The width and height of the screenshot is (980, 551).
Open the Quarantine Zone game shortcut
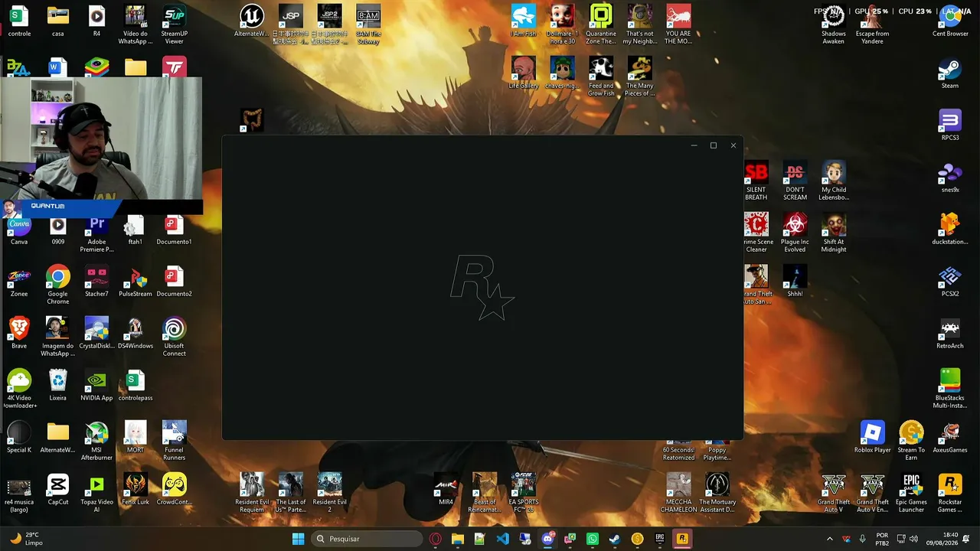[x=601, y=25]
